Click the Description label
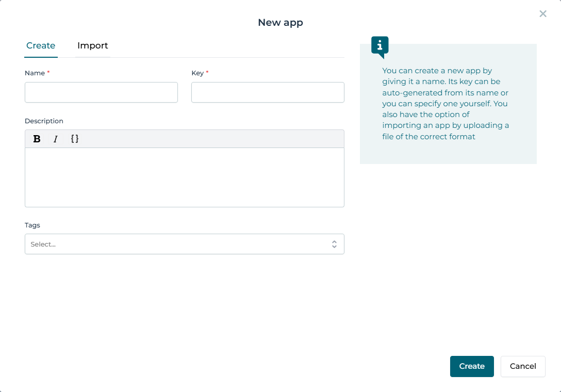Screen dimensions: 561x392 coord(44,121)
